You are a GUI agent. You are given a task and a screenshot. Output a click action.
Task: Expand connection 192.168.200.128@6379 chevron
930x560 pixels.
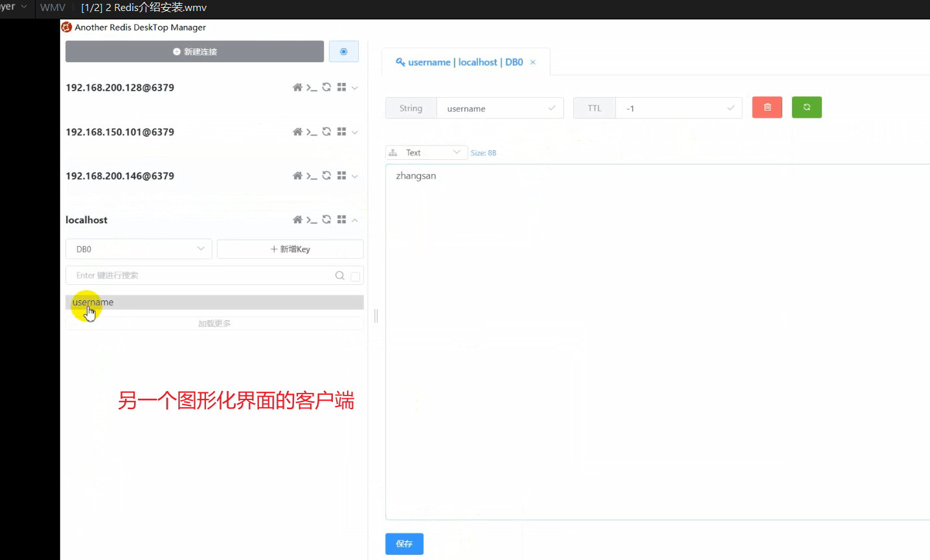click(x=355, y=88)
